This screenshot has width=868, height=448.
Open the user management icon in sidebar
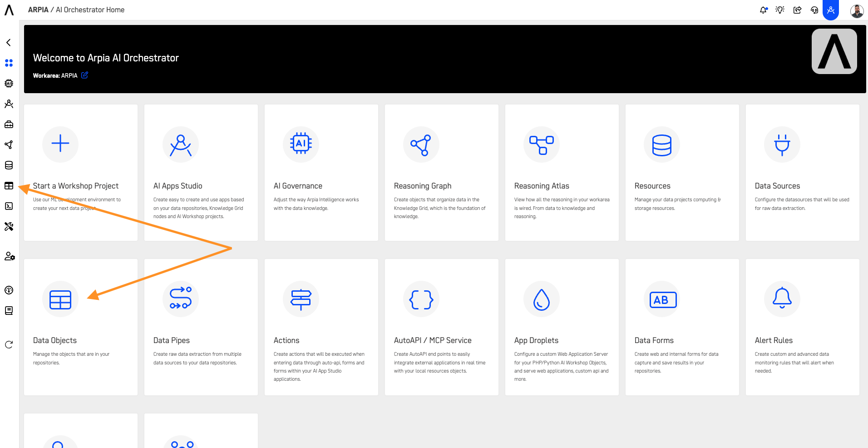pos(8,256)
